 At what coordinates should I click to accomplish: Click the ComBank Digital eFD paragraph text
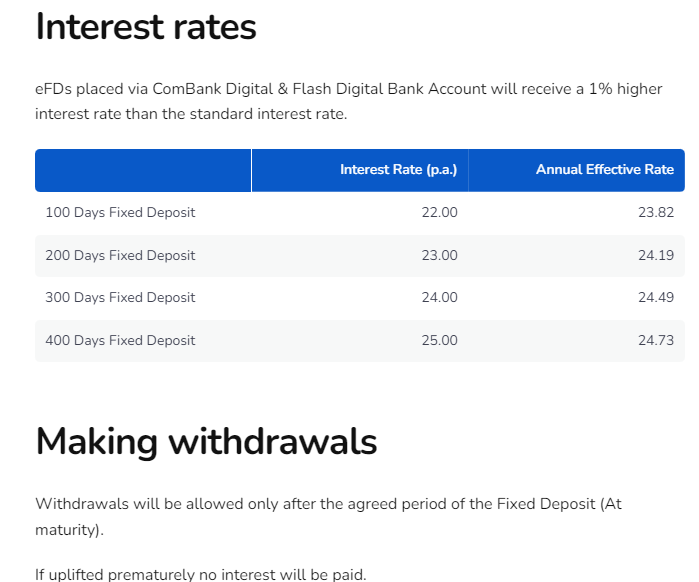349,101
